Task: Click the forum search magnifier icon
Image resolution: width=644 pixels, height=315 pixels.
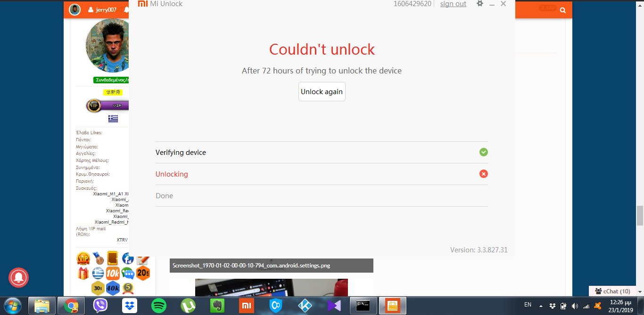Action: 563,10
